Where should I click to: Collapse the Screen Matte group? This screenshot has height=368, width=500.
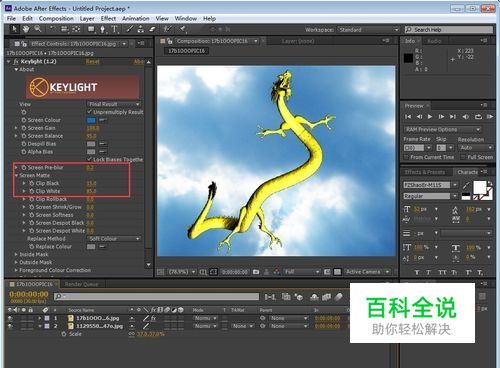pyautogui.click(x=16, y=175)
